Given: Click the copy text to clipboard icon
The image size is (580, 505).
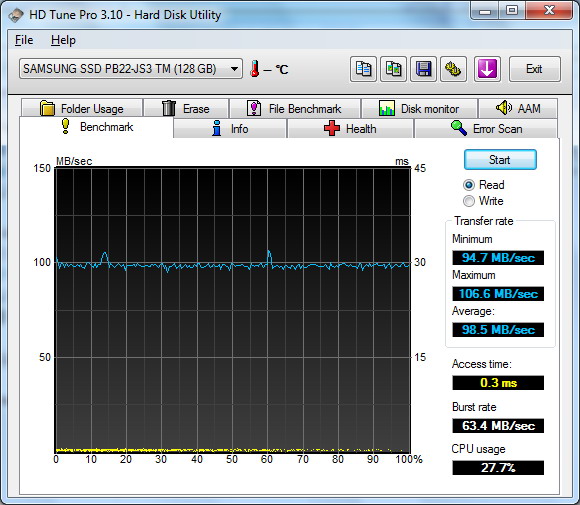Looking at the screenshot, I should click(363, 69).
